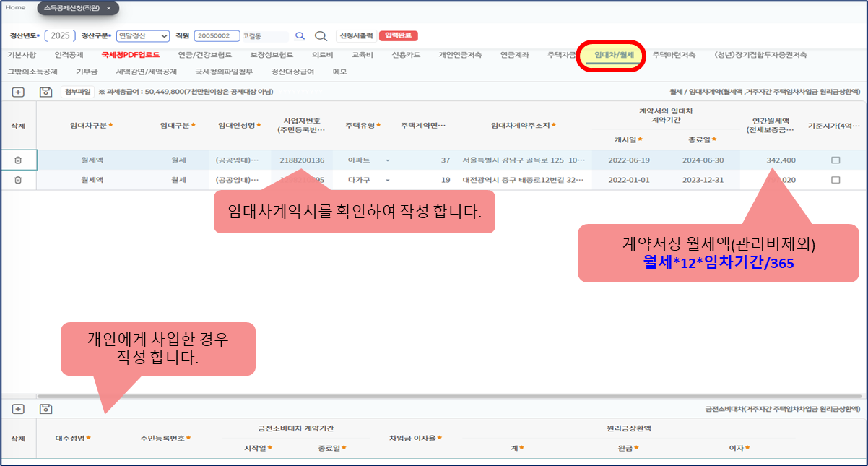The height and width of the screenshot is (466, 868).
Task: Open the 다가구 housing type dropdown
Action: click(x=388, y=180)
